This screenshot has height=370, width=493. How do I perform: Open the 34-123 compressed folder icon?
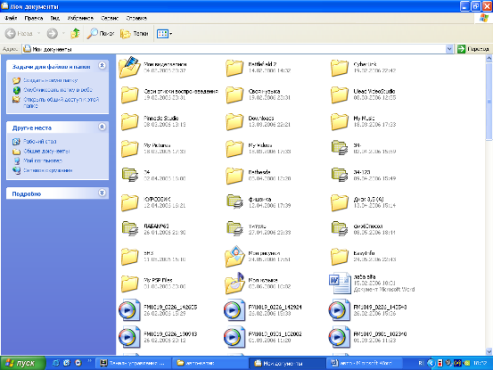pyautogui.click(x=339, y=175)
